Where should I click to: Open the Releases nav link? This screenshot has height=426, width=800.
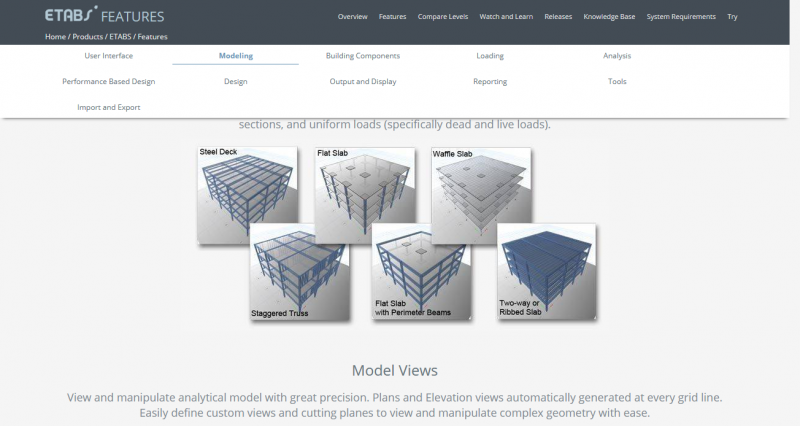pos(558,17)
